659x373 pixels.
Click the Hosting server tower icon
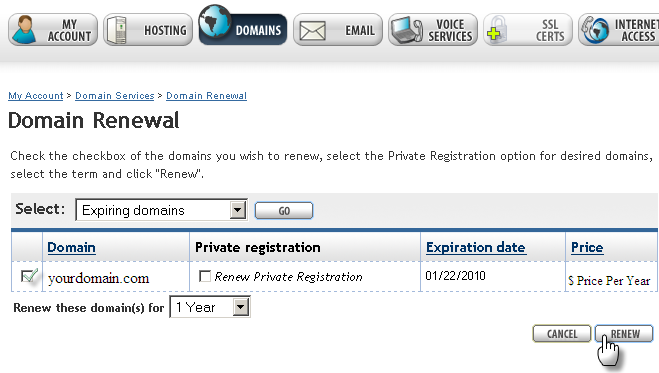[117, 30]
